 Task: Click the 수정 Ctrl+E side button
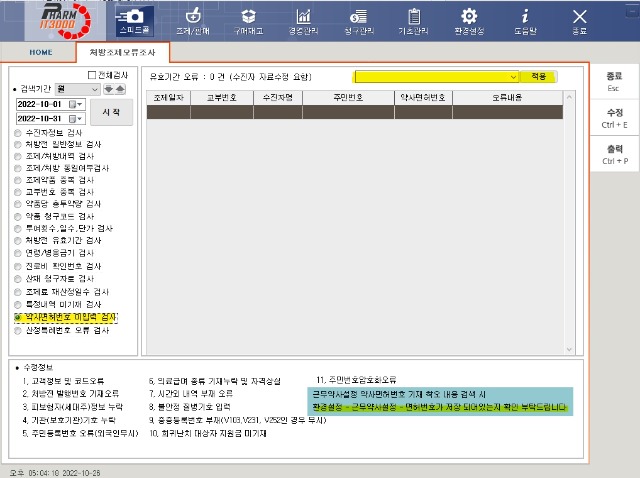point(614,118)
